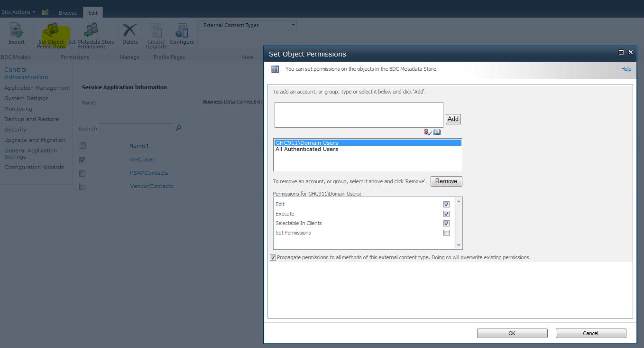This screenshot has height=348, width=644.
Task: Click the Add button for accounts
Action: click(453, 119)
